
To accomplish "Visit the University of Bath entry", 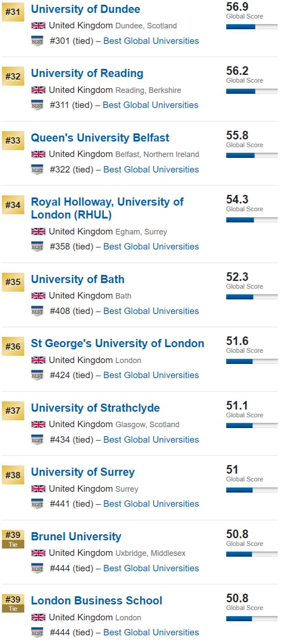I will pyautogui.click(x=78, y=279).
